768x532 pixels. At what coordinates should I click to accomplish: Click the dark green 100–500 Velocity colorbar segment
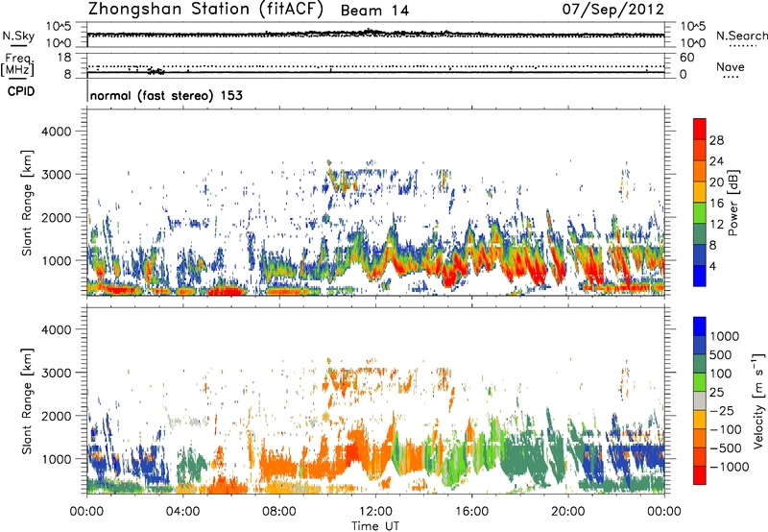[x=700, y=364]
